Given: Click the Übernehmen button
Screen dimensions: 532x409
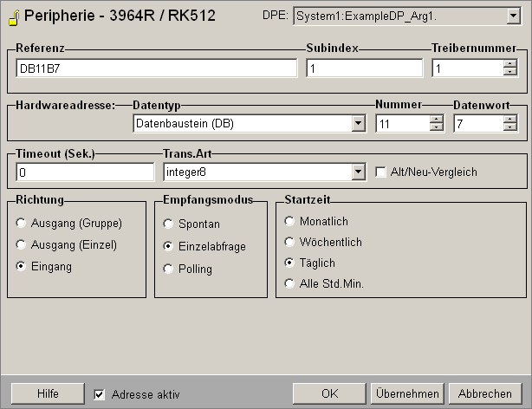Looking at the screenshot, I should pyautogui.click(x=407, y=393).
